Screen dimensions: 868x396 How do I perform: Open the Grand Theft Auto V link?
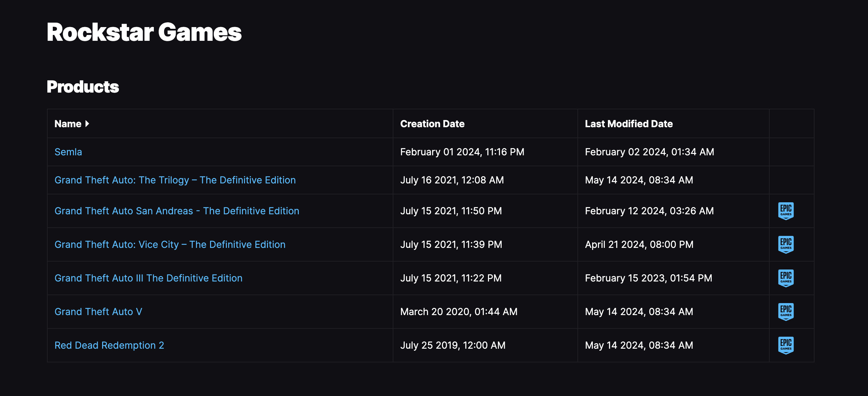(x=98, y=312)
